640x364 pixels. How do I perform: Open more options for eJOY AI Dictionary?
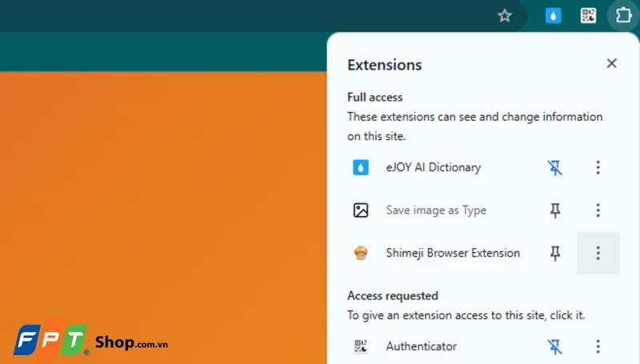pos(598,167)
